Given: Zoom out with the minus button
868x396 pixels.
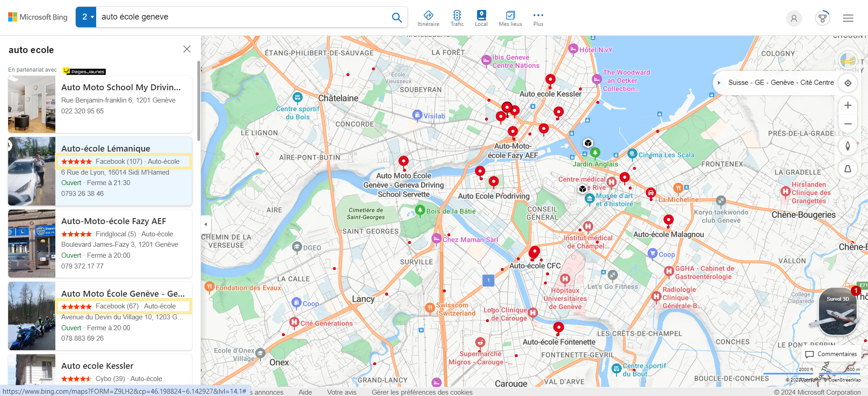Looking at the screenshot, I should pyautogui.click(x=848, y=123).
